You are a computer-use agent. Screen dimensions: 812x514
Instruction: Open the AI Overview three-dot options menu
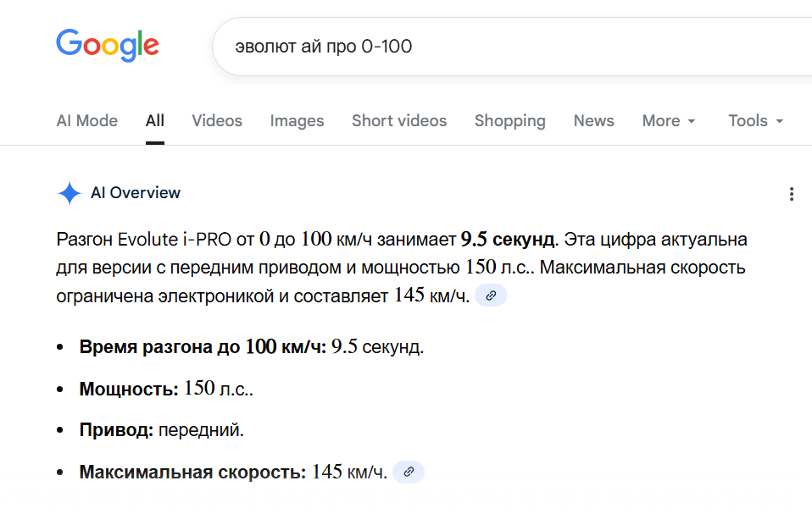click(791, 194)
